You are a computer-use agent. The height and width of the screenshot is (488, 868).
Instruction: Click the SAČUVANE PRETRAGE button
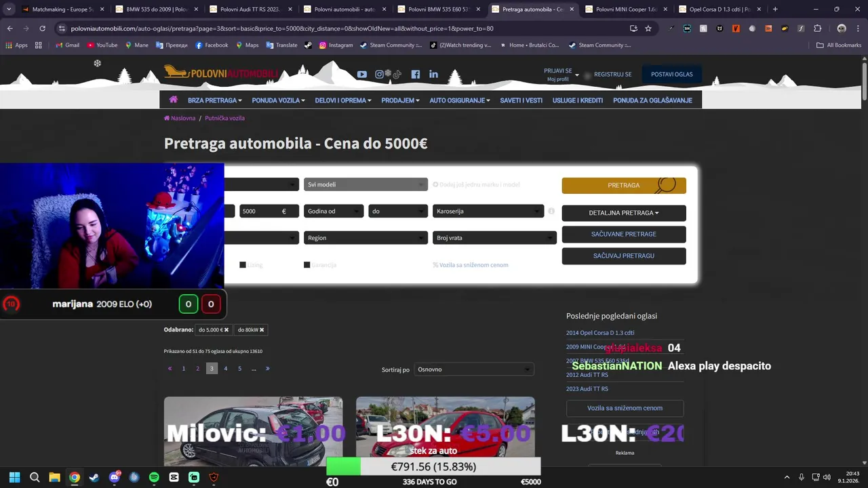point(624,235)
